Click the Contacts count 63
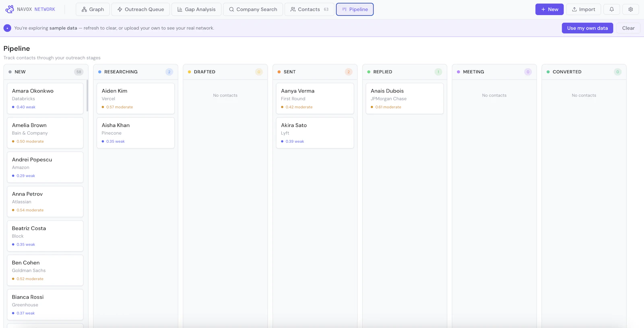The width and height of the screenshot is (644, 328). click(326, 9)
